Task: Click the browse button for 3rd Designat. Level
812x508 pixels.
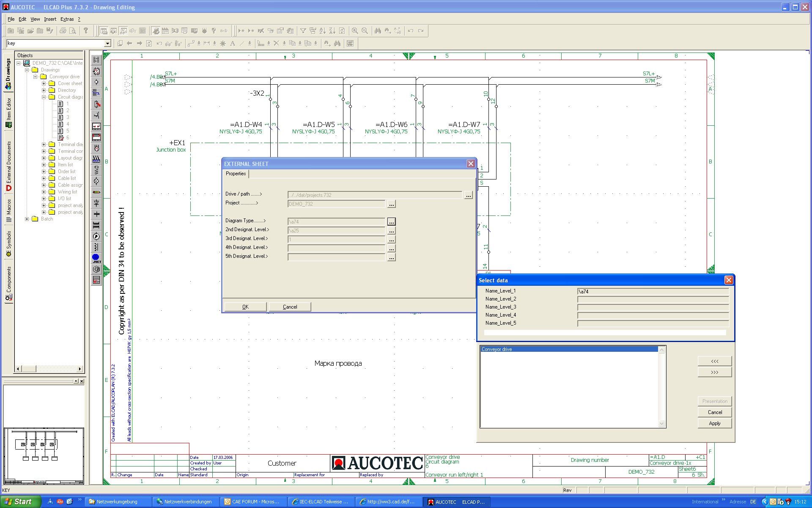Action: point(392,240)
